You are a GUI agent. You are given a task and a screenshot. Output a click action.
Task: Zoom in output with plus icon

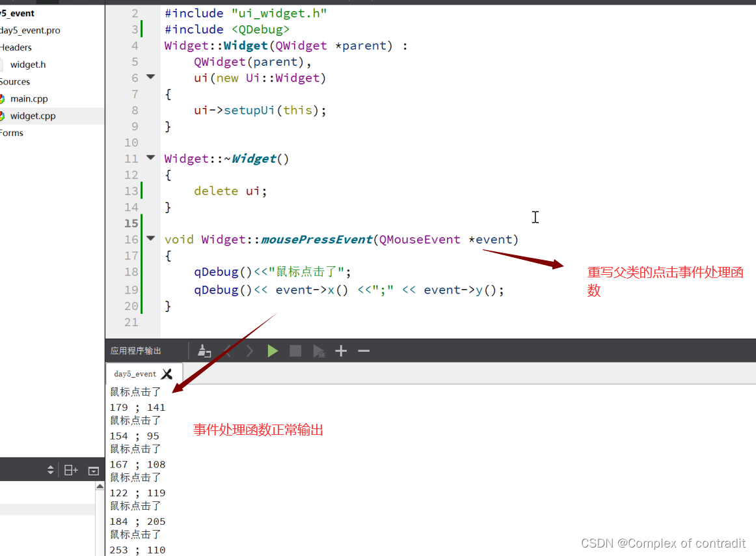(341, 351)
